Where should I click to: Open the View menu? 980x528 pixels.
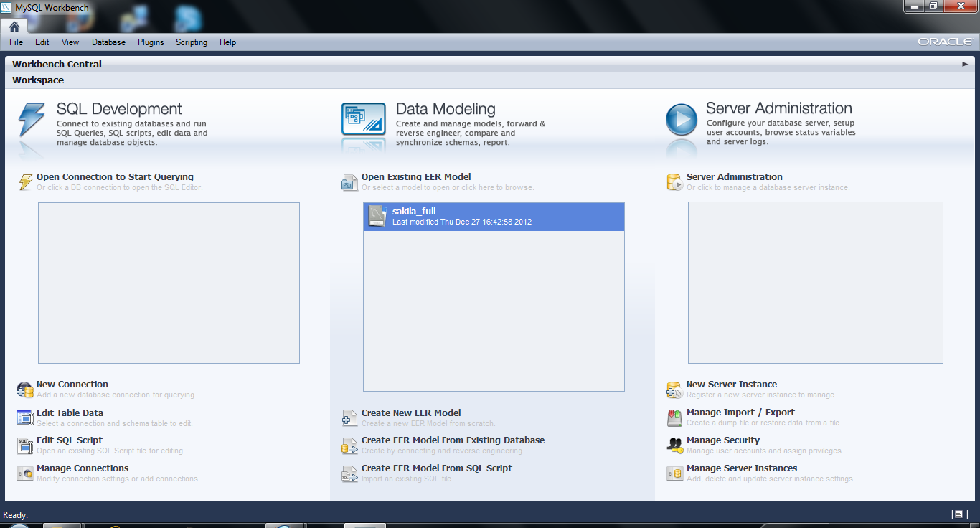click(x=70, y=42)
